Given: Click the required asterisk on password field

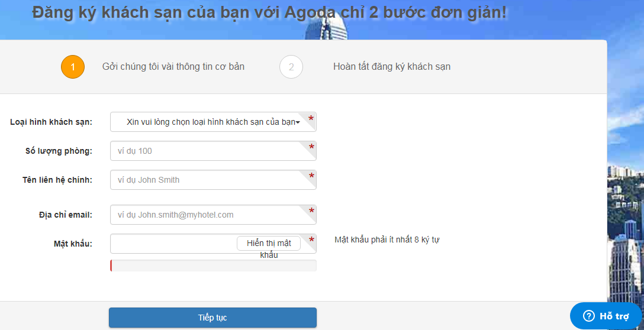Looking at the screenshot, I should click(x=311, y=240).
